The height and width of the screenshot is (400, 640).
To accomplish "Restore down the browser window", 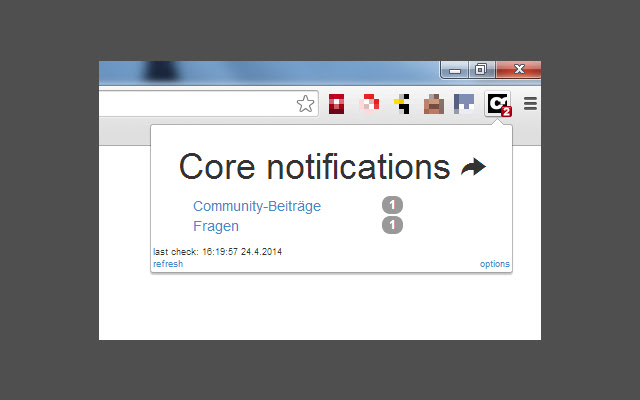I will [481, 70].
